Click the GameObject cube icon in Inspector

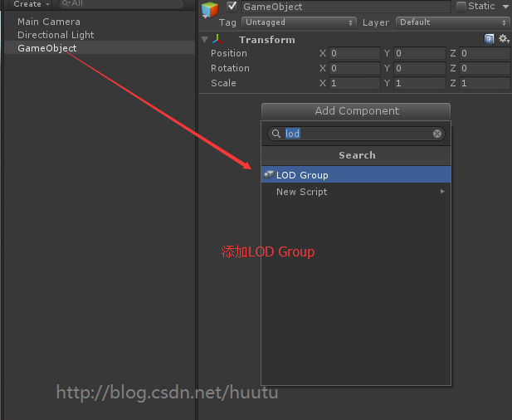click(x=210, y=9)
